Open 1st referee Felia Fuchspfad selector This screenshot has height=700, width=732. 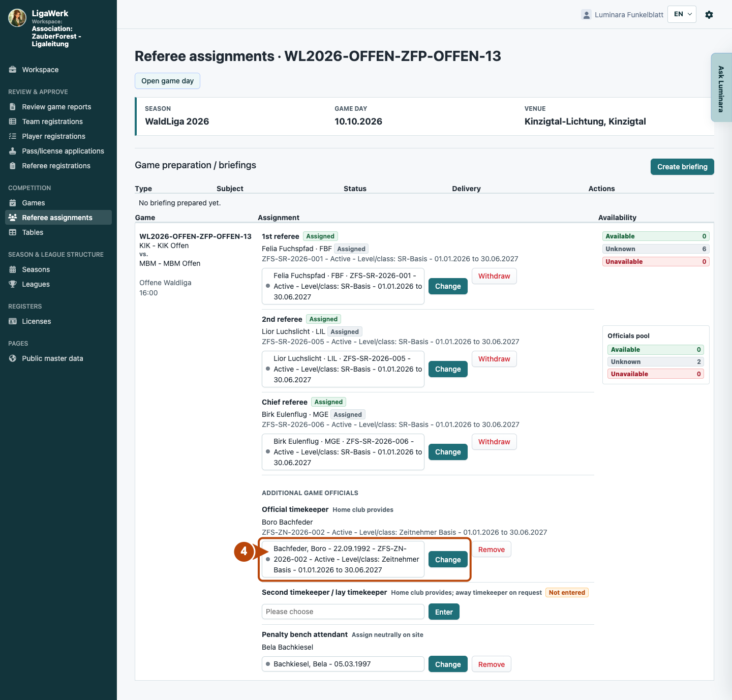[343, 286]
